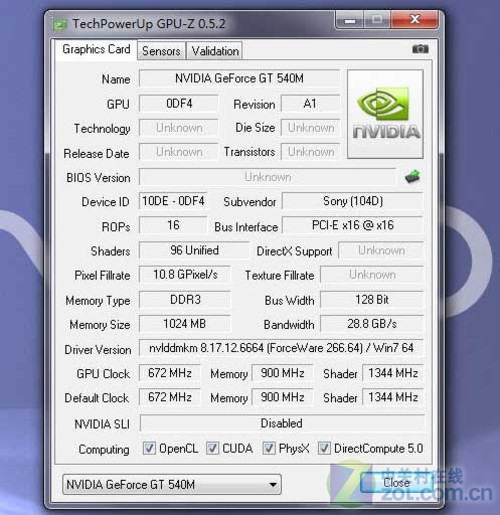500x515 pixels.
Task: Click the Revision field A1
Action: coord(310,104)
